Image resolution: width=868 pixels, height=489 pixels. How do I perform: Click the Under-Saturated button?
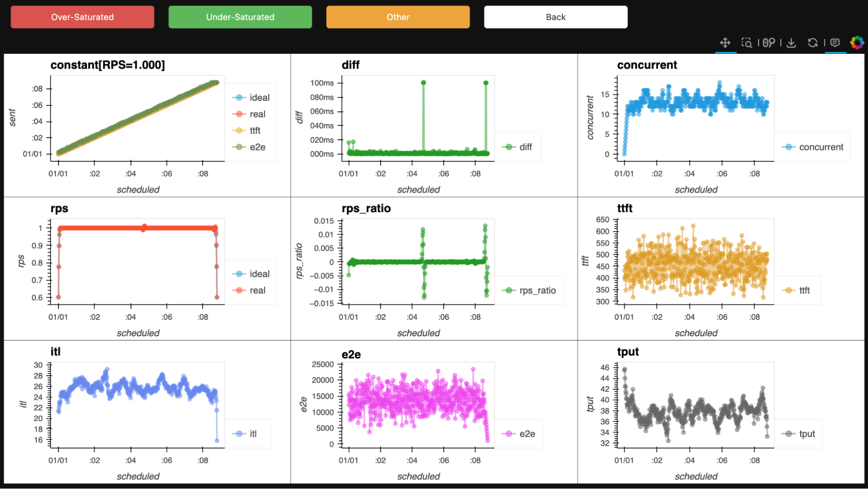tap(240, 17)
